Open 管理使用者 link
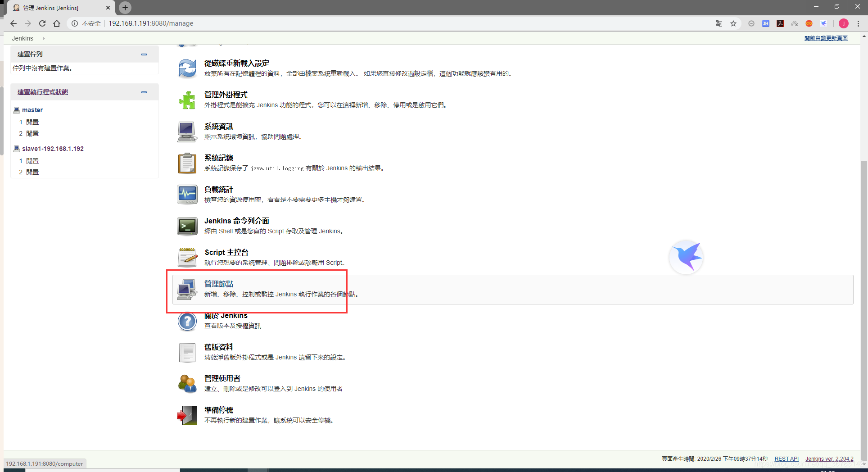 [x=222, y=379]
